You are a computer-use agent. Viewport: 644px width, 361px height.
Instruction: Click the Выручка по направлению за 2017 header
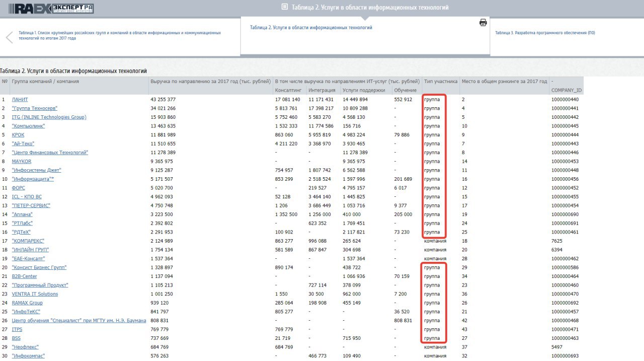click(211, 81)
